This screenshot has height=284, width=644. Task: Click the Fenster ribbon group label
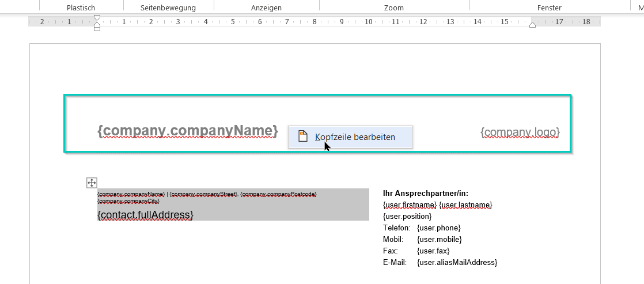point(549,8)
